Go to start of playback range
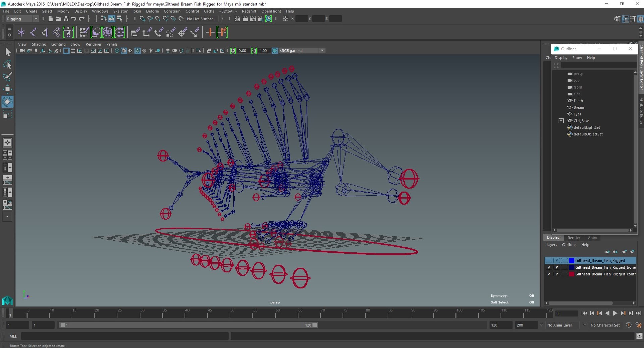The width and height of the screenshot is (644, 348). pos(584,313)
